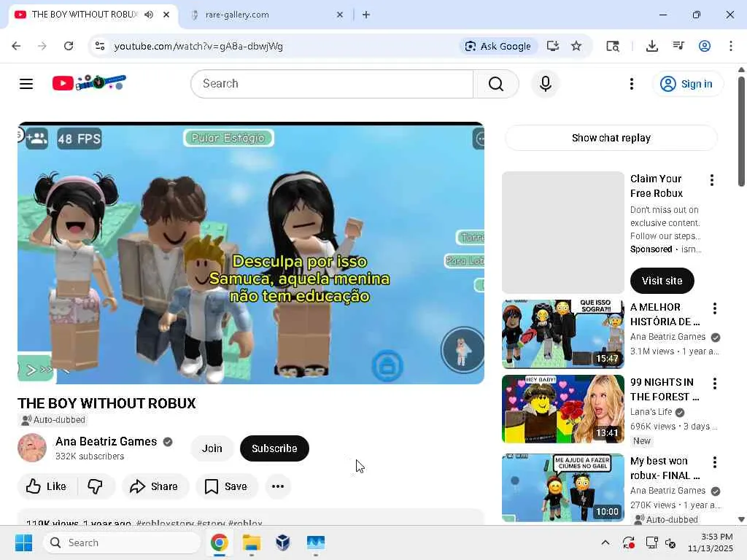The height and width of the screenshot is (560, 747).
Task: Open Lana's Life channel link
Action: click(651, 412)
